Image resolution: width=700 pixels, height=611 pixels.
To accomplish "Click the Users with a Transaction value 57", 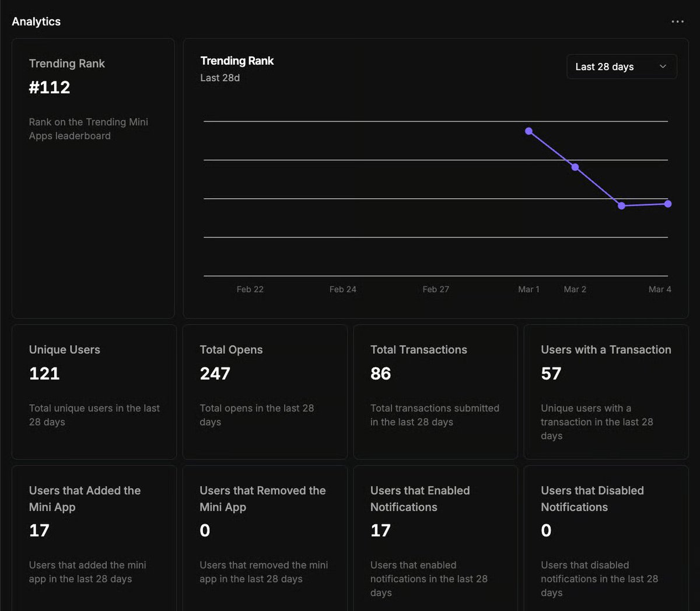I will [x=551, y=374].
